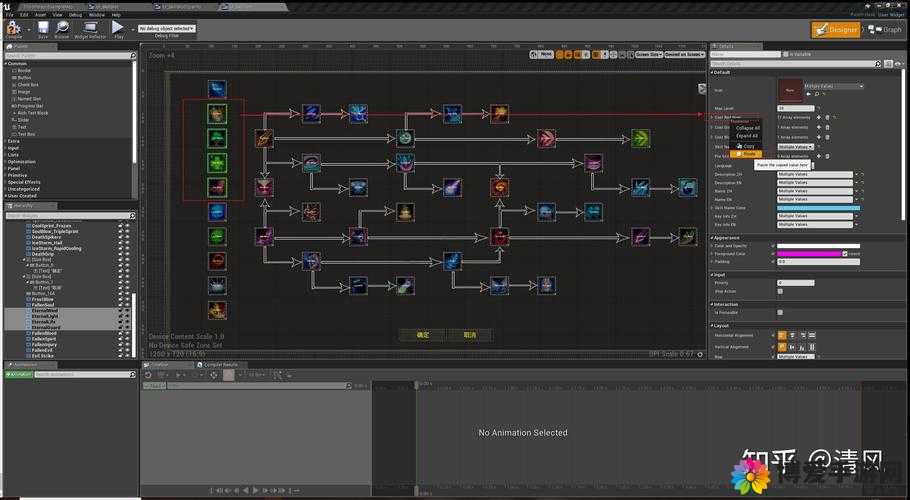This screenshot has height=500, width=910.
Task: Start Play from the toolbar
Action: click(x=118, y=27)
